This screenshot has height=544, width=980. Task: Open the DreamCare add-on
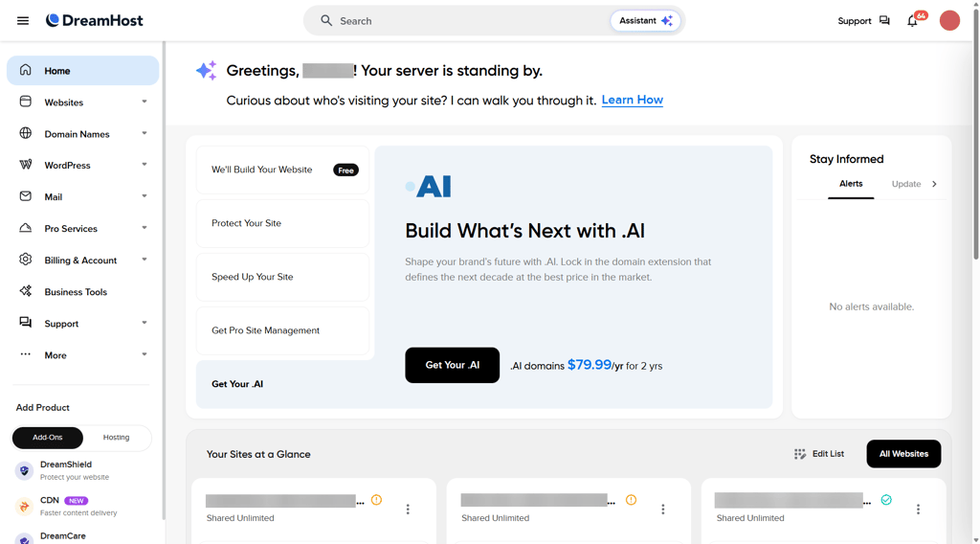click(62, 536)
